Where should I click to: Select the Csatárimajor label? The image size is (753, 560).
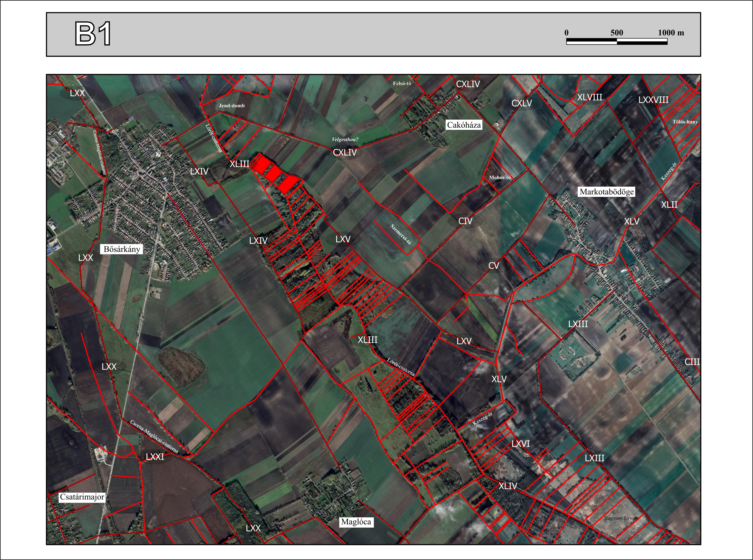pos(82,497)
